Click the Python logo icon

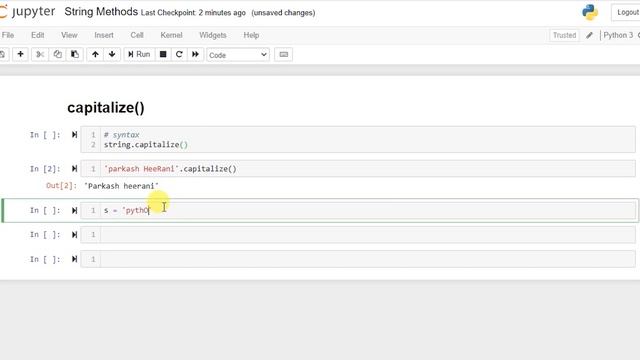click(x=590, y=12)
